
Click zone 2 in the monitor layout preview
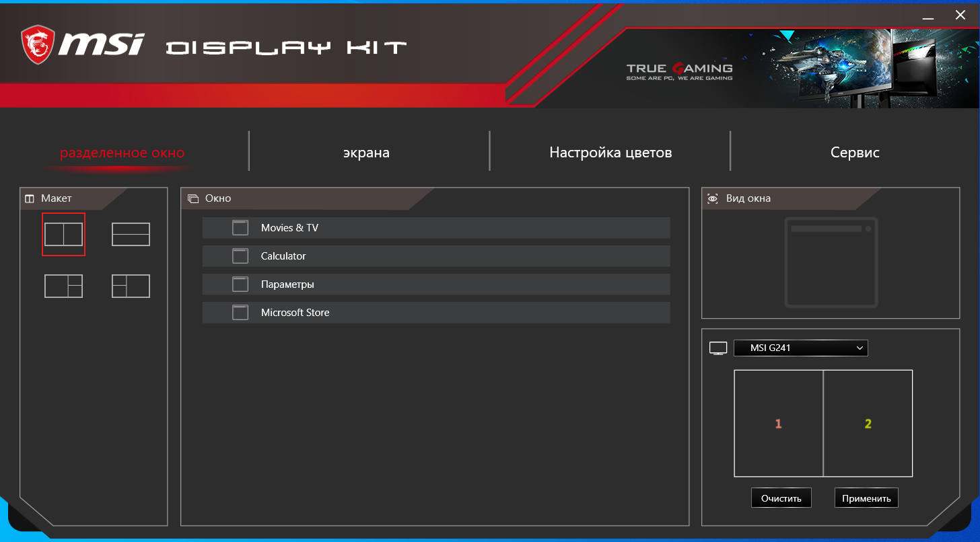tap(868, 424)
